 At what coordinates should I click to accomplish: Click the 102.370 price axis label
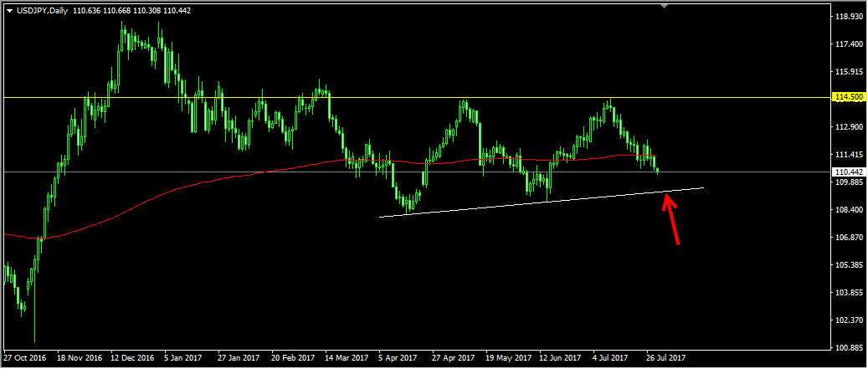(x=850, y=320)
